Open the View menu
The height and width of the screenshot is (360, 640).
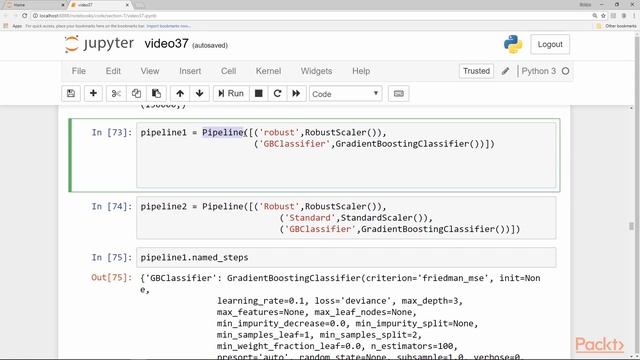click(x=150, y=71)
